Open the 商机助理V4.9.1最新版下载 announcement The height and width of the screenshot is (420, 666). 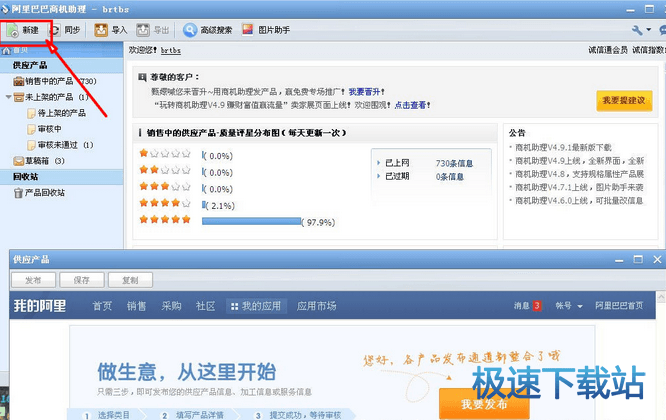click(x=563, y=148)
